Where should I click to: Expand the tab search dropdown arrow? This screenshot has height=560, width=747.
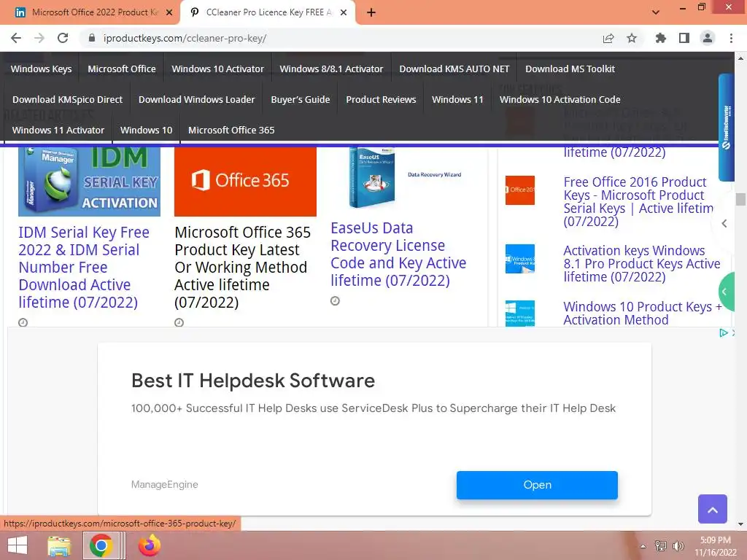pyautogui.click(x=656, y=12)
